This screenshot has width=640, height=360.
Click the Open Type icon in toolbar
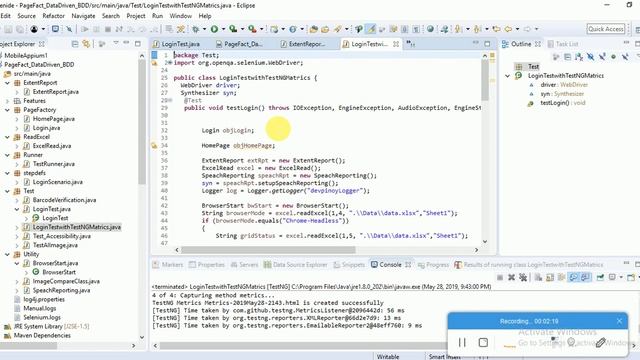(313, 29)
